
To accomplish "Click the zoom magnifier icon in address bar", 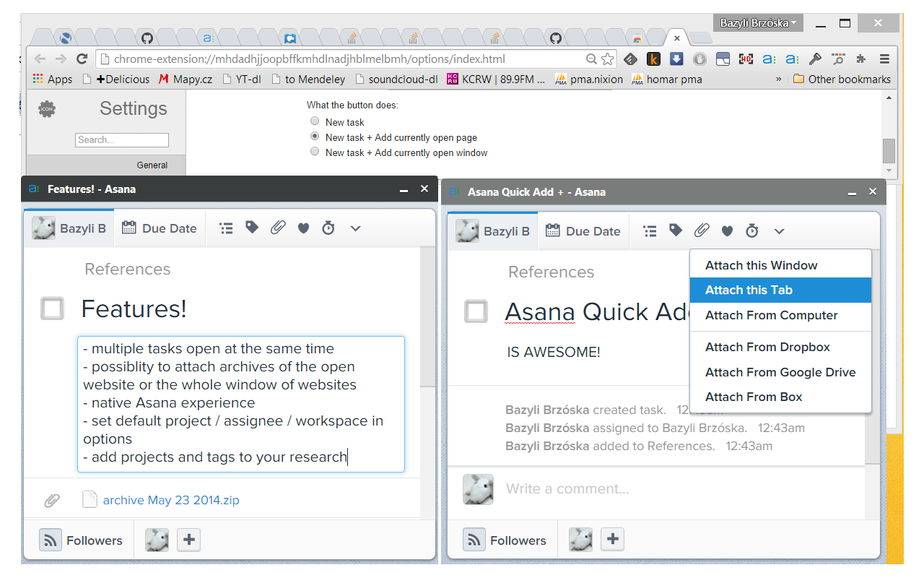I will tap(591, 59).
